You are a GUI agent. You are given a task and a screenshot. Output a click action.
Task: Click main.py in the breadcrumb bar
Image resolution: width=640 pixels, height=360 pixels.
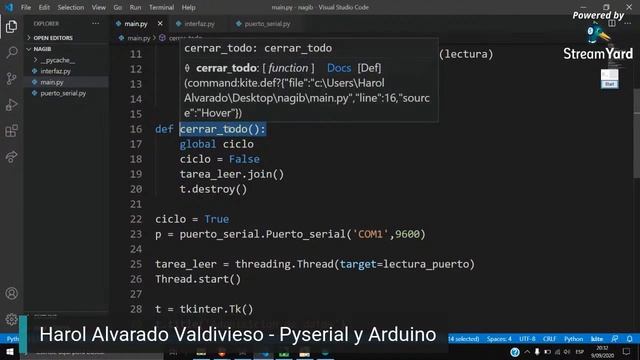click(x=138, y=38)
